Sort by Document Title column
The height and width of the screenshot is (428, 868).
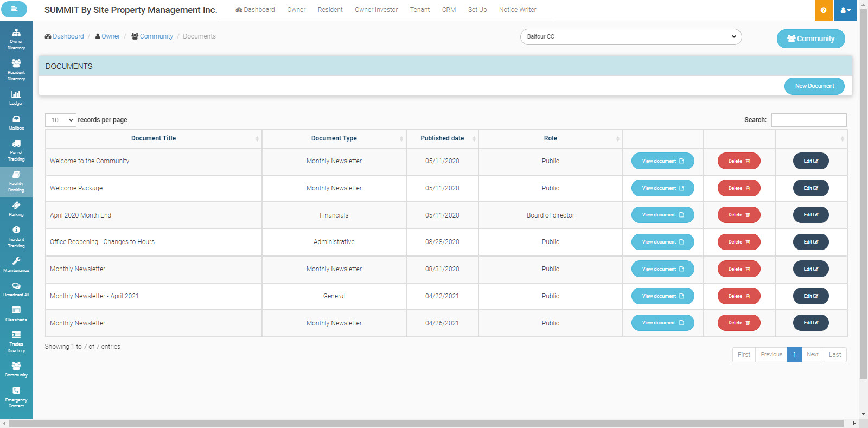click(154, 138)
